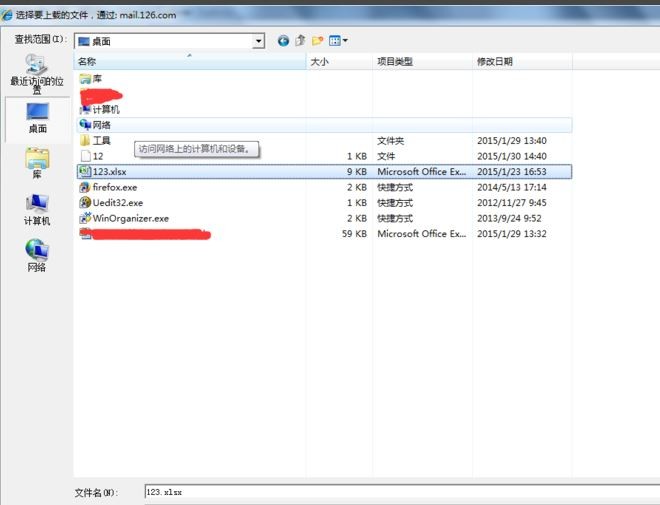This screenshot has width=660, height=505.
Task: Select 桌面 in the left sidebar
Action: click(x=37, y=118)
